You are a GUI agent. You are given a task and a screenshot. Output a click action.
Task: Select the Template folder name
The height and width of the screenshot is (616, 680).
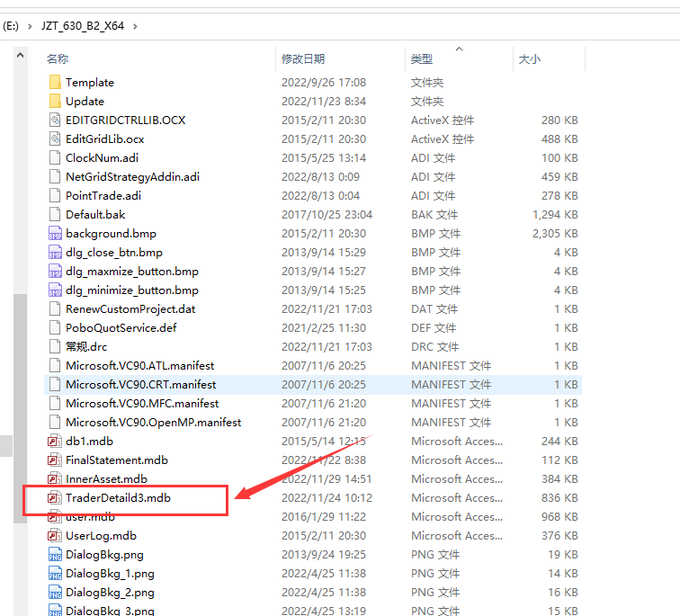(x=90, y=83)
